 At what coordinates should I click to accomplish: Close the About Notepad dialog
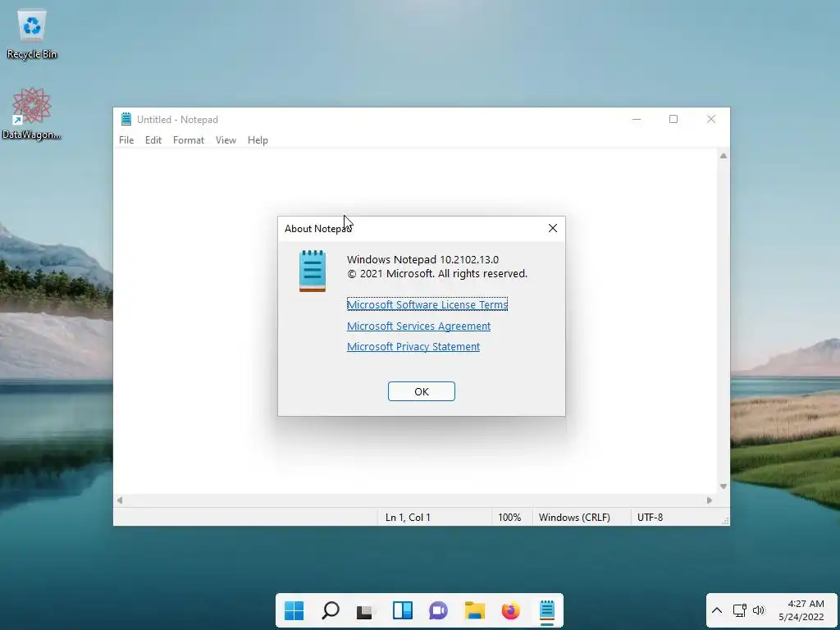tap(553, 228)
